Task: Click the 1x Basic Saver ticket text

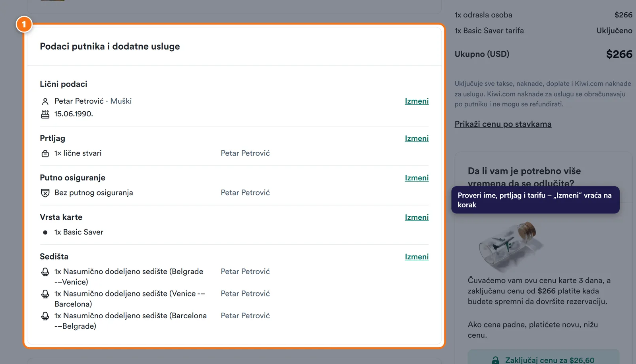Action: [79, 232]
